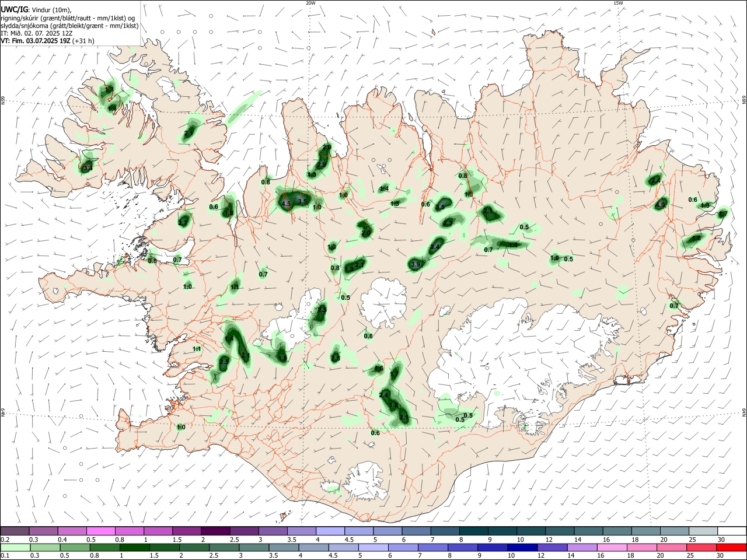Select the 'IT: Mið. 02. 07. 2025 12Z' line

[37, 33]
